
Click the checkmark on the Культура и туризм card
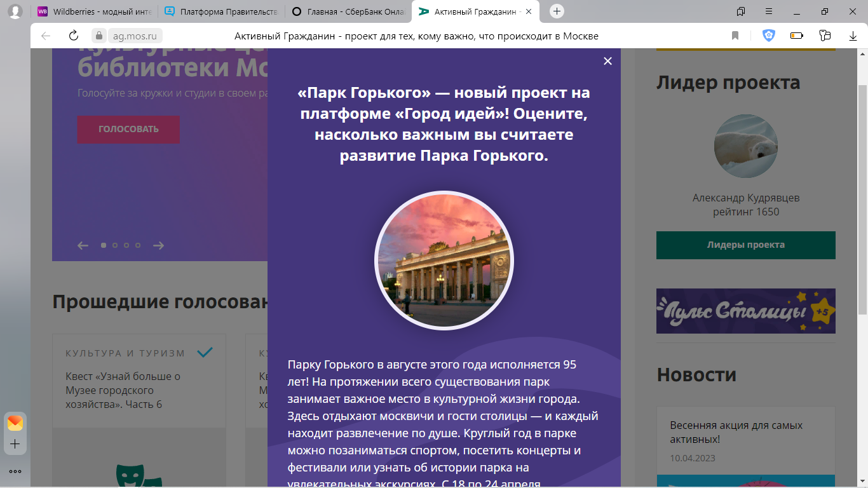tap(205, 353)
